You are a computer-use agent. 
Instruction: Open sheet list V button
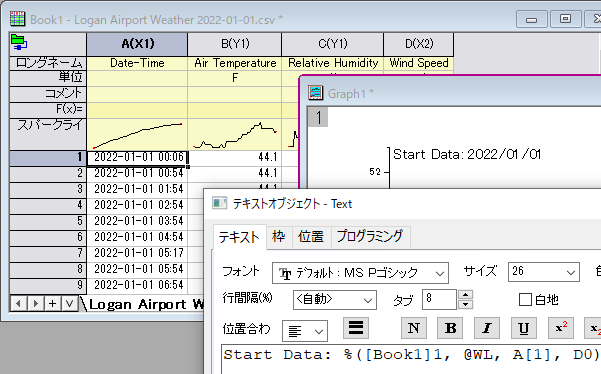pos(69,304)
